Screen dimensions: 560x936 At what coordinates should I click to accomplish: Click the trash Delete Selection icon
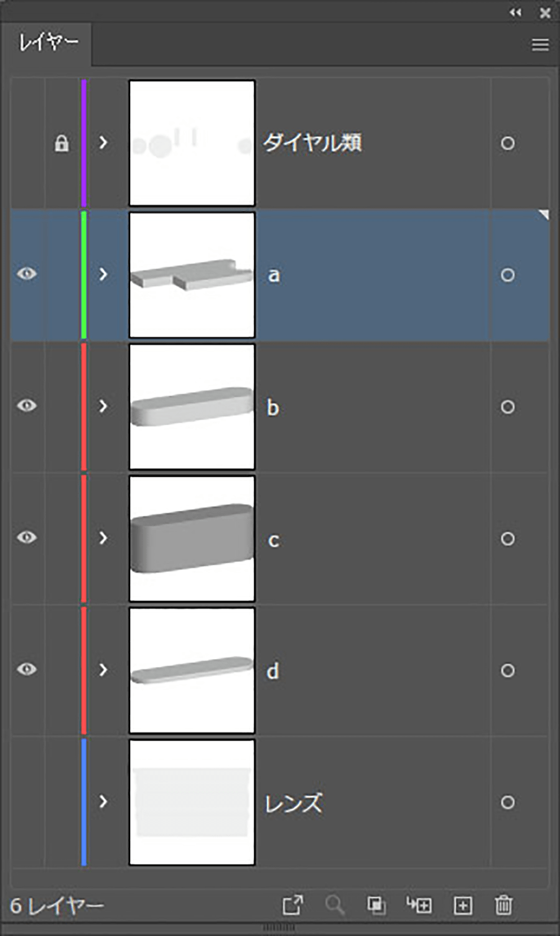click(x=504, y=905)
